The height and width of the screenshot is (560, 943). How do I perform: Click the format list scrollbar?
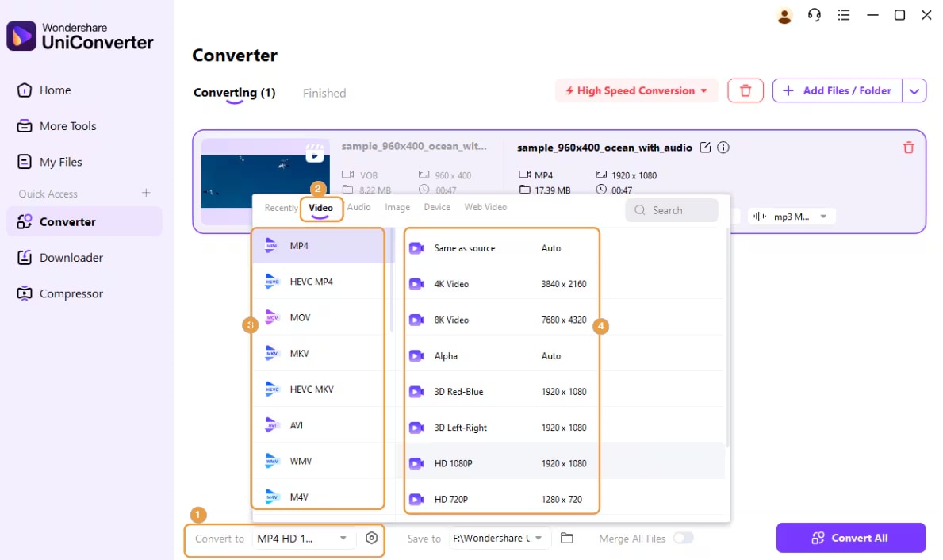click(x=392, y=280)
